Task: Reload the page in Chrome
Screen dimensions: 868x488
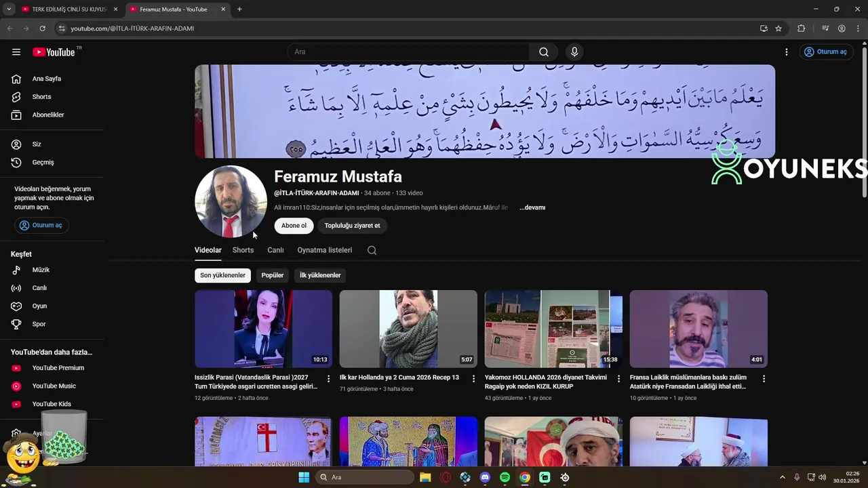Action: 42,28
